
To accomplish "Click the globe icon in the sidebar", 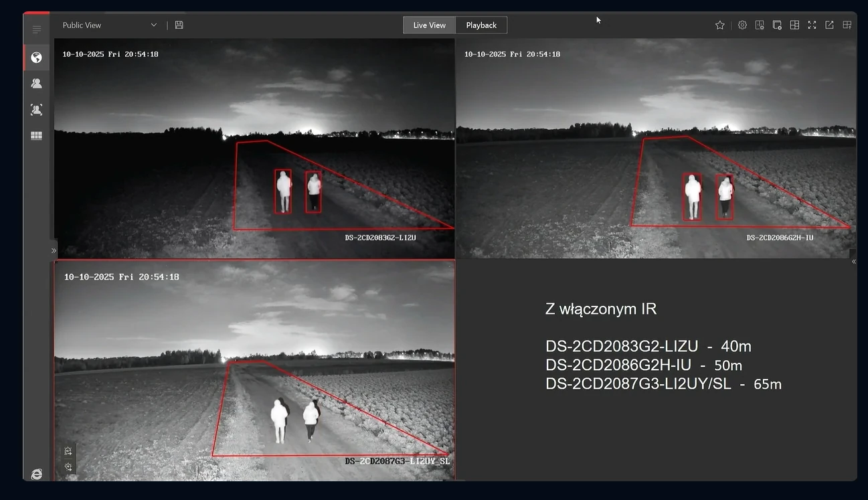I will pyautogui.click(x=36, y=58).
